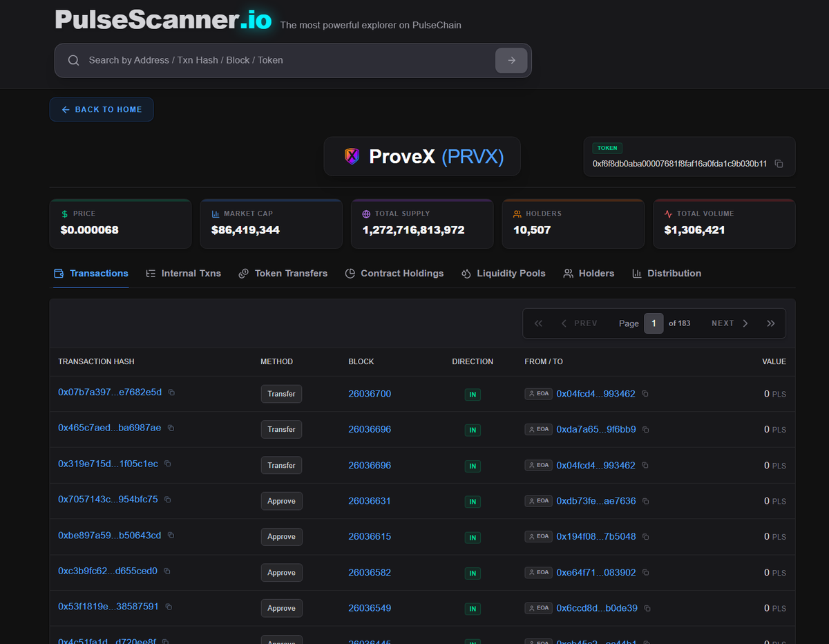The width and height of the screenshot is (829, 644).
Task: Select the BACK TO HOME button
Action: (102, 109)
